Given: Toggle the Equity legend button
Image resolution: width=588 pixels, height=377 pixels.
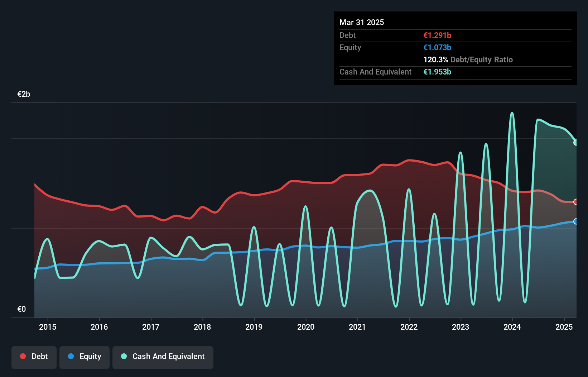Looking at the screenshot, I should point(85,357).
